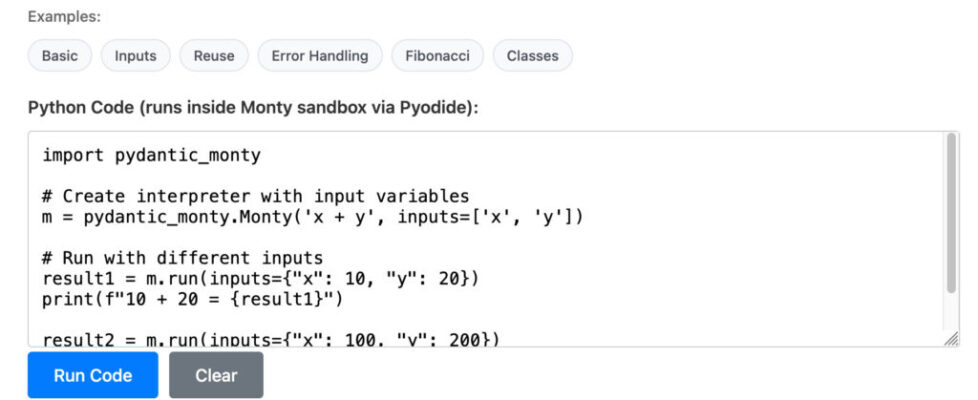This screenshot has height=400, width=978.
Task: Click the 'Python Code' label above editor
Action: (x=253, y=107)
